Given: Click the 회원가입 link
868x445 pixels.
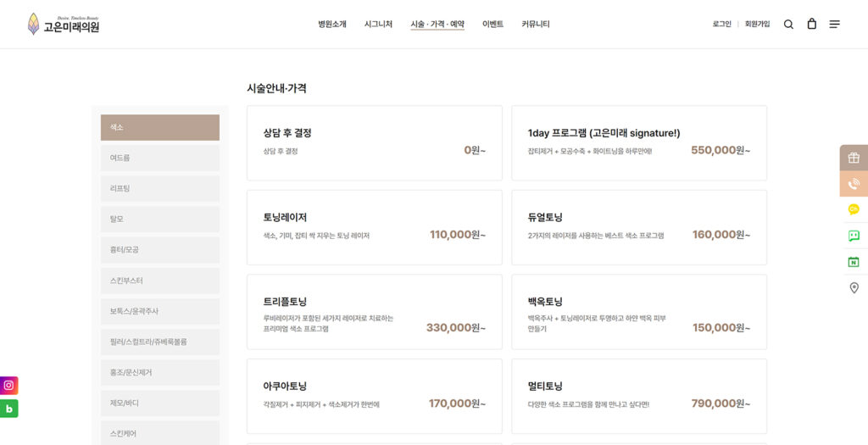Looking at the screenshot, I should [757, 25].
